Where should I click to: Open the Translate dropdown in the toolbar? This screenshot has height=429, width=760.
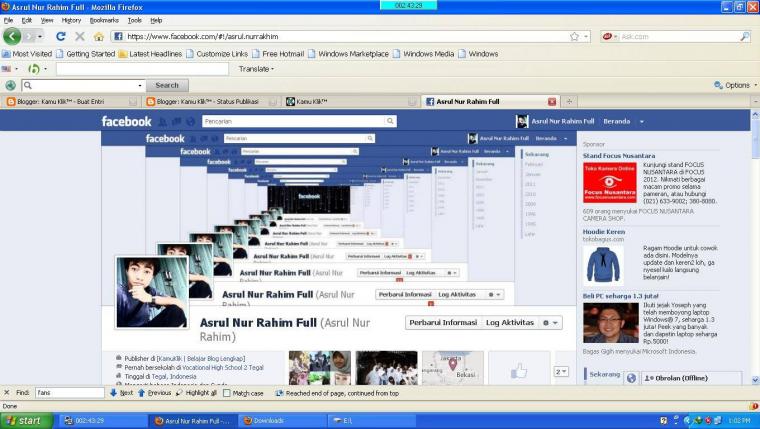pos(258,69)
